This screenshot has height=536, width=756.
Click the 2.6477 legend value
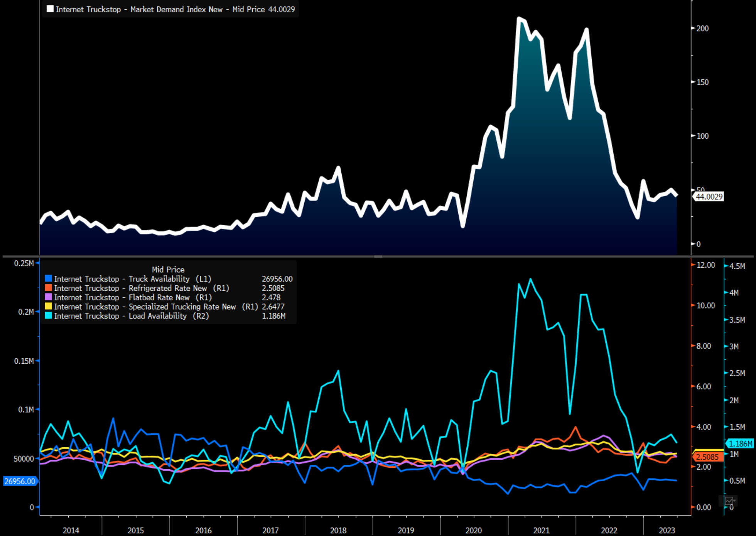tap(273, 307)
